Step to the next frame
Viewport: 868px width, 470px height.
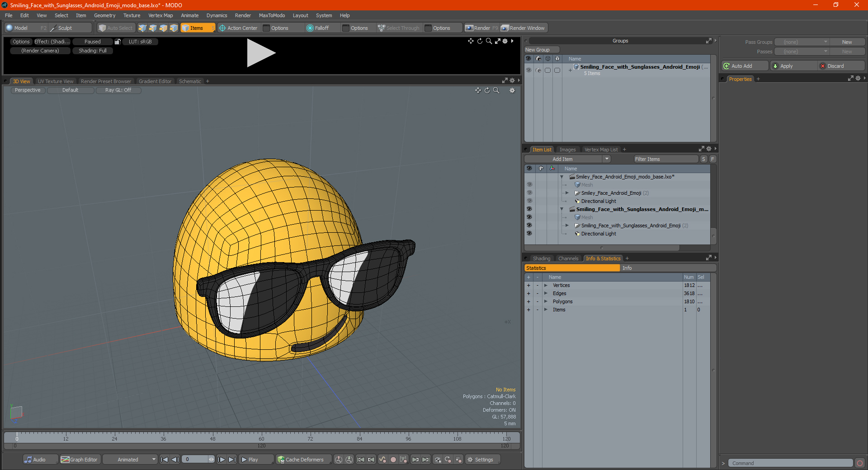[221, 460]
